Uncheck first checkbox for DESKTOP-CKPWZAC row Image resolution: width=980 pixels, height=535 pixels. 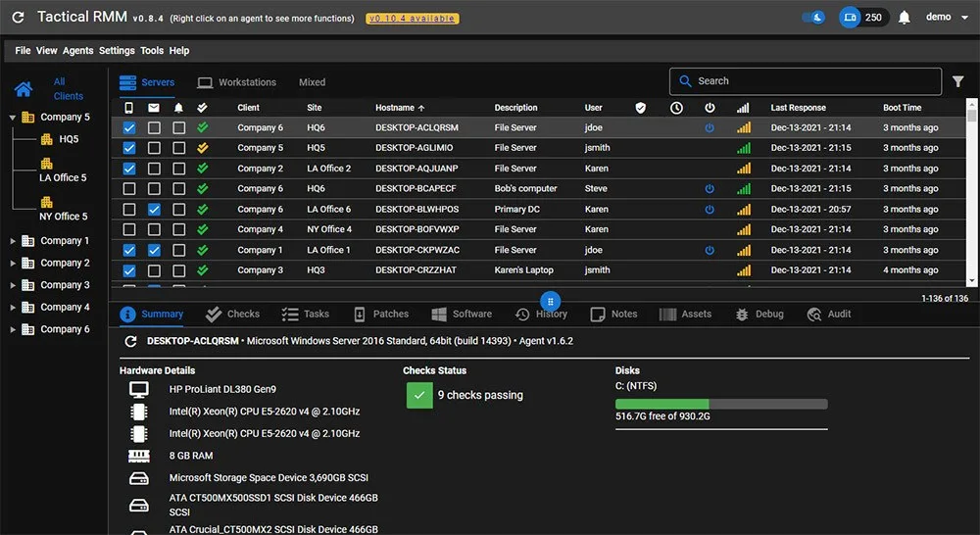pyautogui.click(x=129, y=250)
